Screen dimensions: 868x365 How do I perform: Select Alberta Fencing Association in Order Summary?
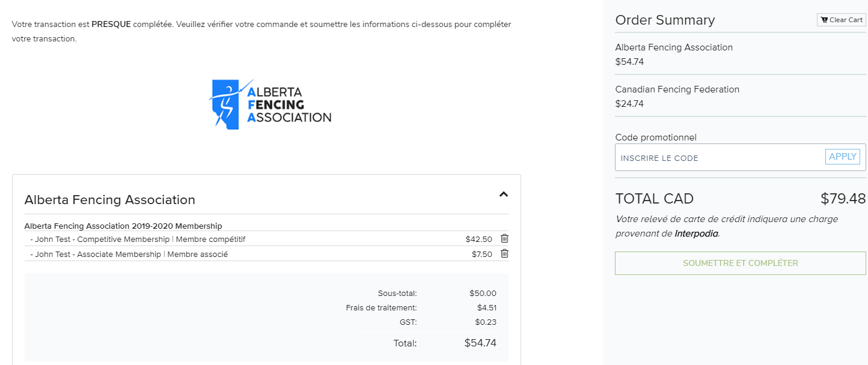[674, 47]
